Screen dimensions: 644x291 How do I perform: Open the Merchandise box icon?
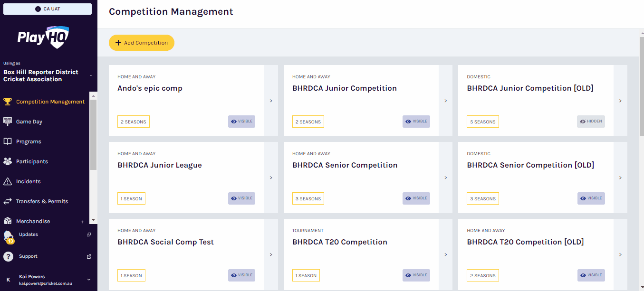coord(8,221)
